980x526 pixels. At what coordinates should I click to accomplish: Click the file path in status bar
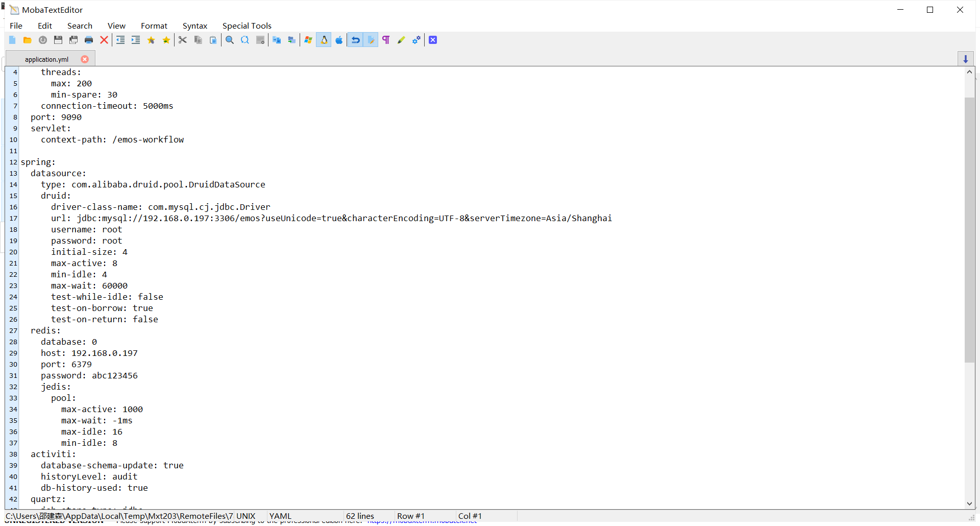click(x=119, y=516)
